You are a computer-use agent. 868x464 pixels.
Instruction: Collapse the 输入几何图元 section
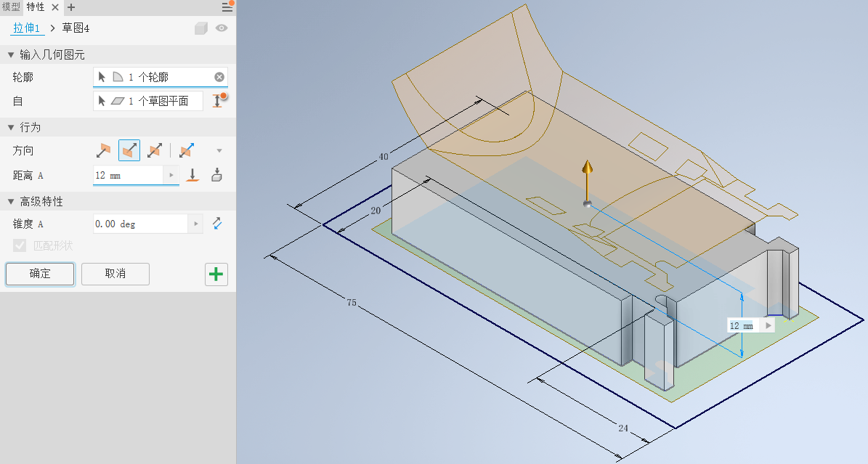pos(10,54)
